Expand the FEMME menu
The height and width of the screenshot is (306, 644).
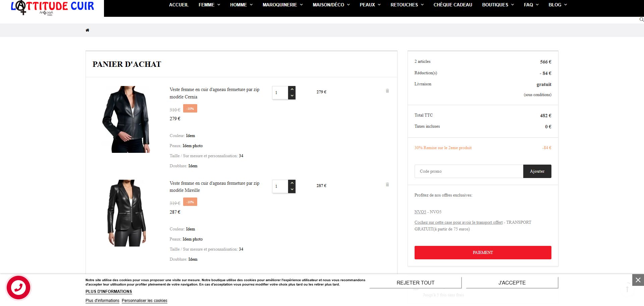pyautogui.click(x=209, y=5)
